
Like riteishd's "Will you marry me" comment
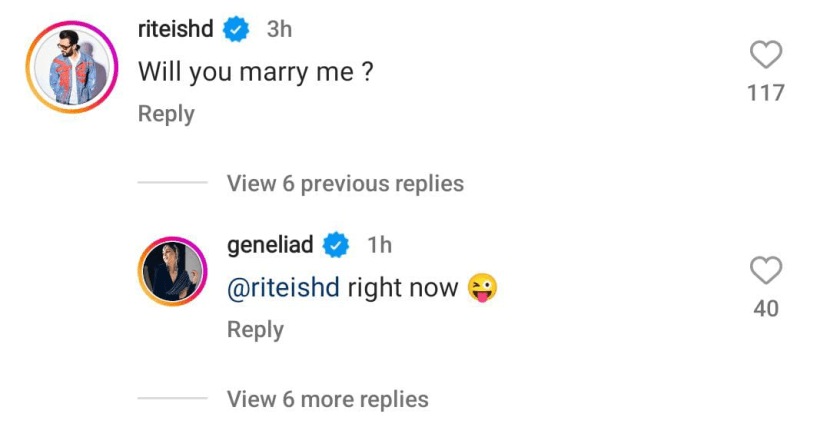[x=765, y=56]
